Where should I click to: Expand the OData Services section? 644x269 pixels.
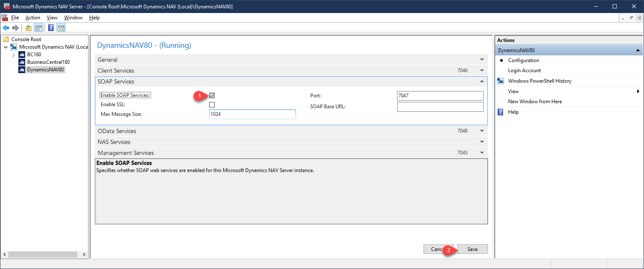482,131
